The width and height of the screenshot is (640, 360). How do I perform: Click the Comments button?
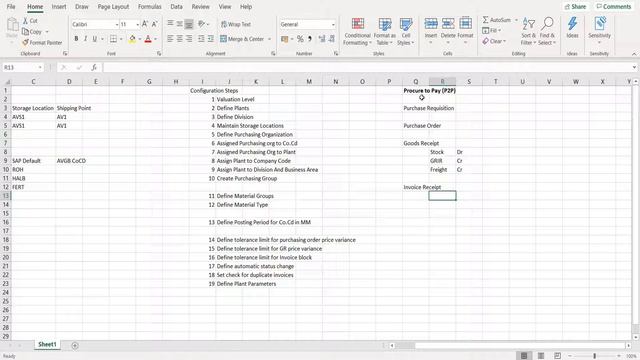(x=614, y=7)
